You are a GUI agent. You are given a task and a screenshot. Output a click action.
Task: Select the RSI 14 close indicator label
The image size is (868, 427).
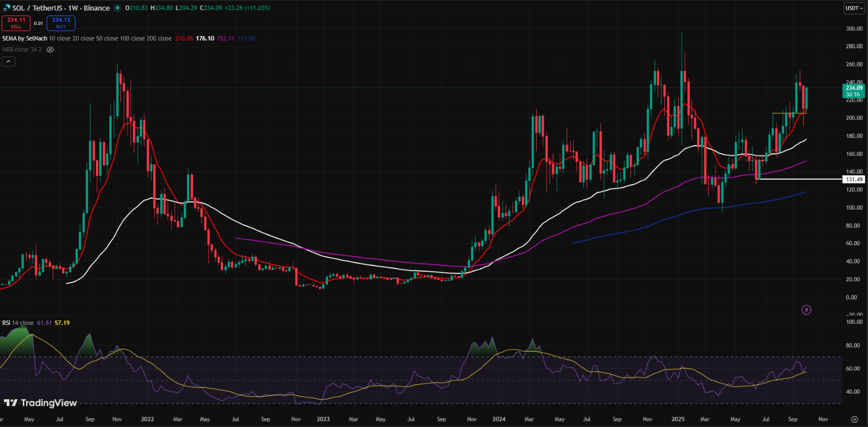click(18, 323)
